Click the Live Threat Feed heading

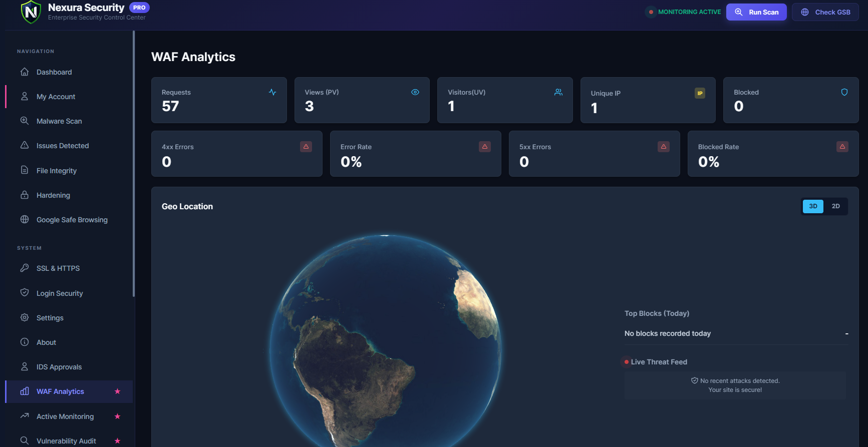click(659, 362)
